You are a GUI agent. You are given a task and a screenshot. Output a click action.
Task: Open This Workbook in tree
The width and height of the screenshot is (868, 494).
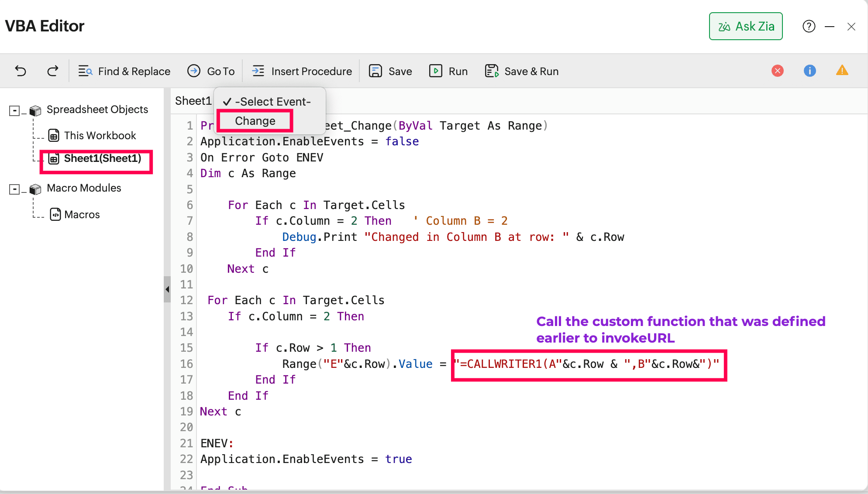coord(100,136)
